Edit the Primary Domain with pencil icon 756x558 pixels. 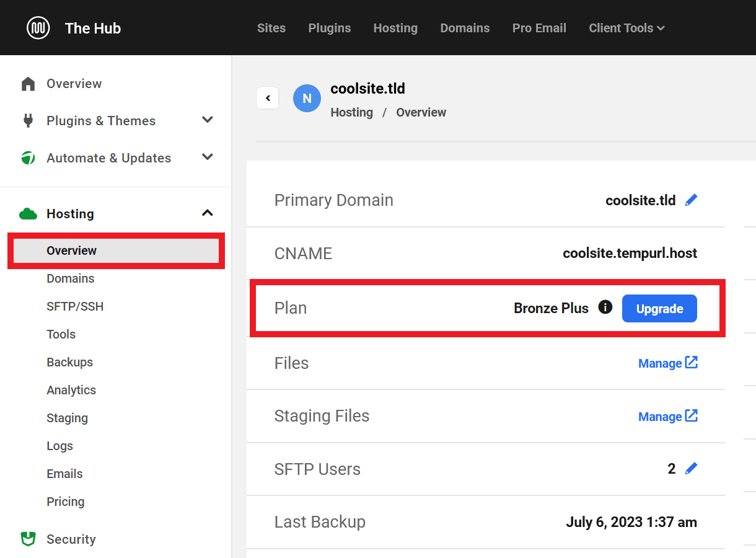coord(691,200)
